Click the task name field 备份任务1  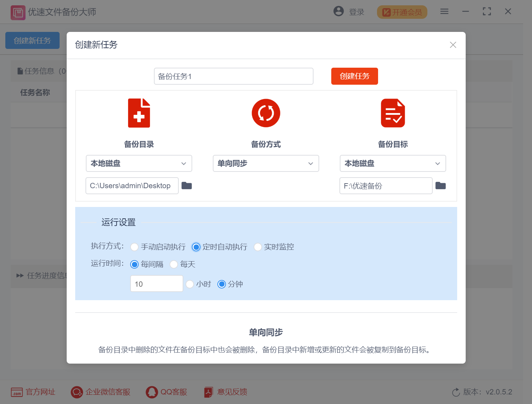[234, 76]
